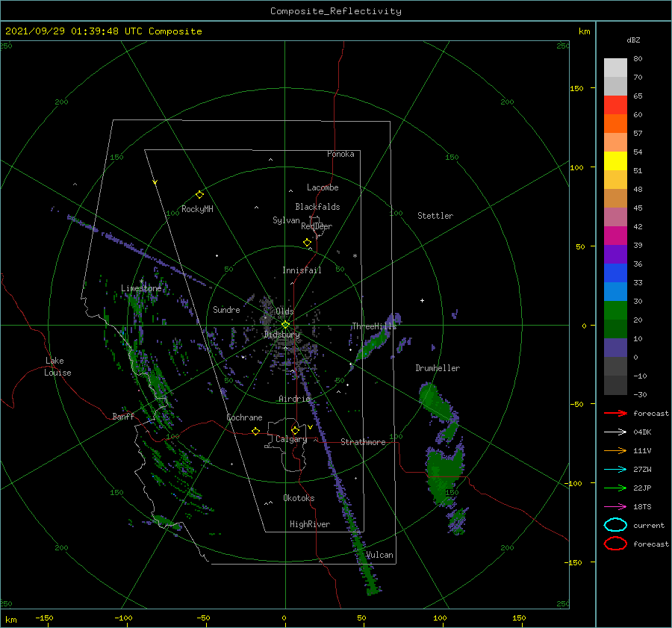Click the RedDeer city label
The image size is (672, 628).
[x=317, y=226]
